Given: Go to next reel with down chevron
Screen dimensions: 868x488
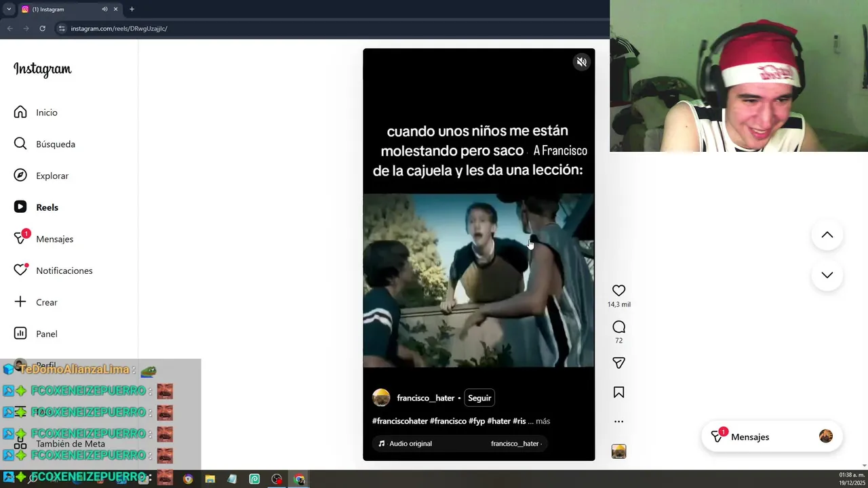Looking at the screenshot, I should click(827, 275).
